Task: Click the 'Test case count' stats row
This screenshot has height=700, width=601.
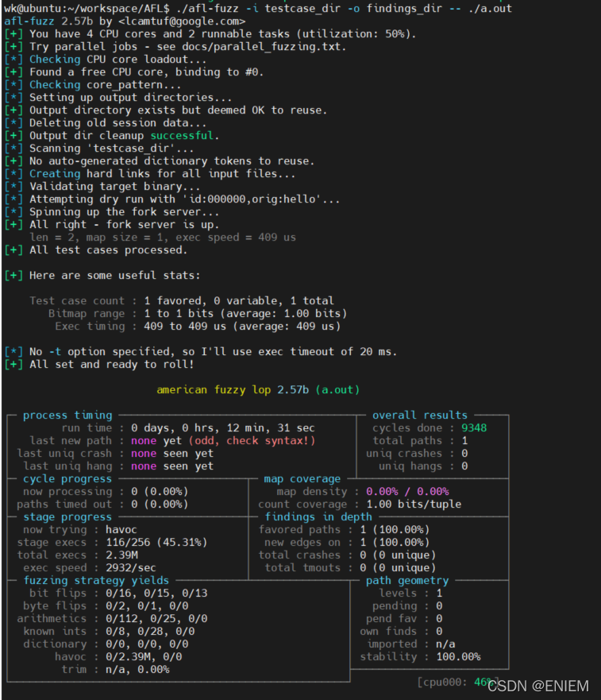Action: pos(182,301)
